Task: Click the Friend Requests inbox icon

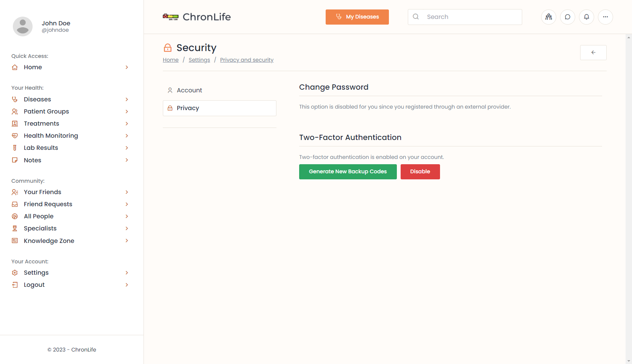Action: tap(15, 204)
